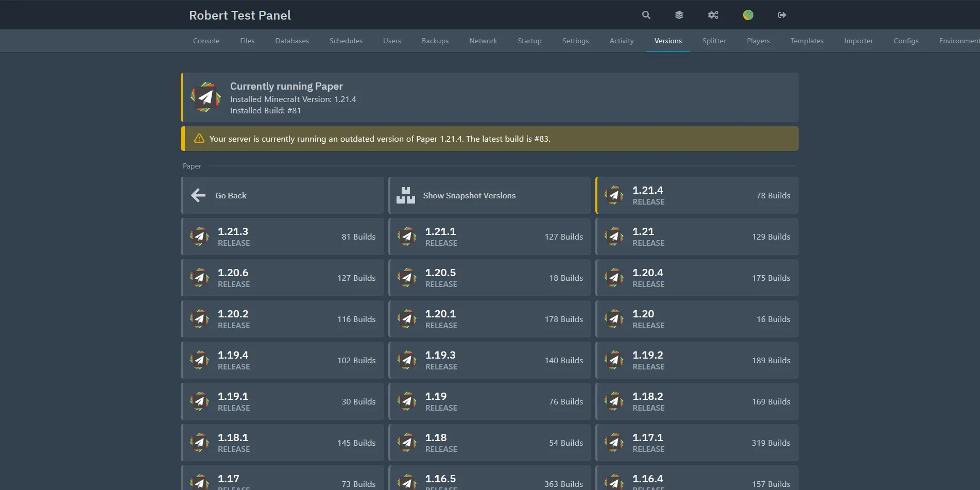
Task: Open the Importer tab
Action: pos(858,41)
